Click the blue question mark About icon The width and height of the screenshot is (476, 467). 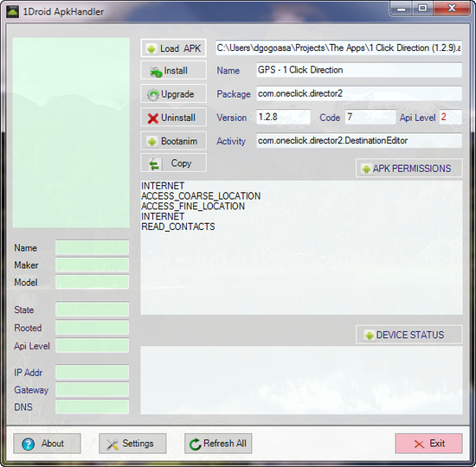point(29,444)
